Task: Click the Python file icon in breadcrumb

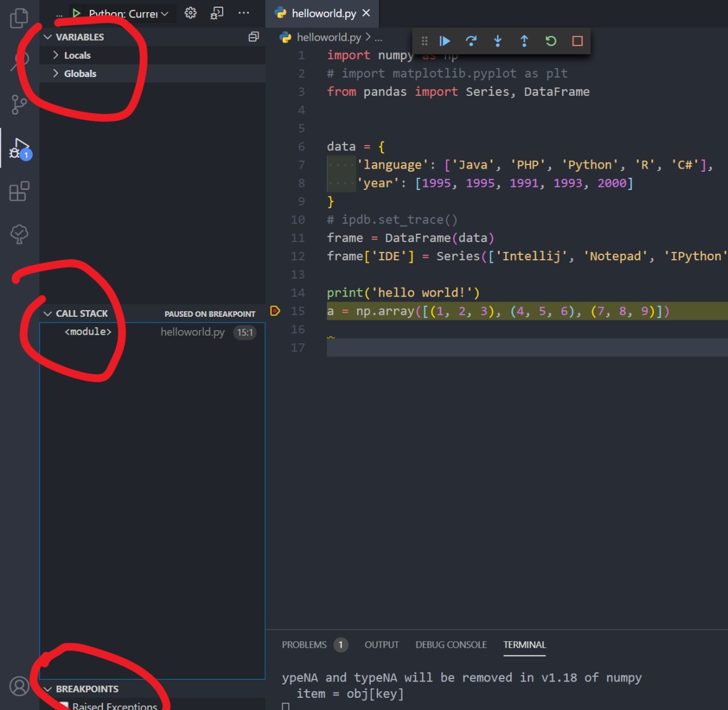Action: [285, 37]
